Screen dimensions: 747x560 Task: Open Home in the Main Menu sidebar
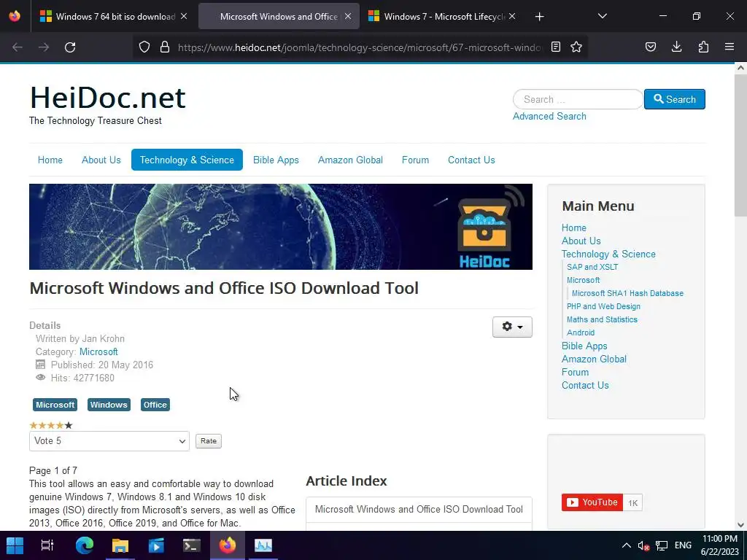pyautogui.click(x=573, y=227)
